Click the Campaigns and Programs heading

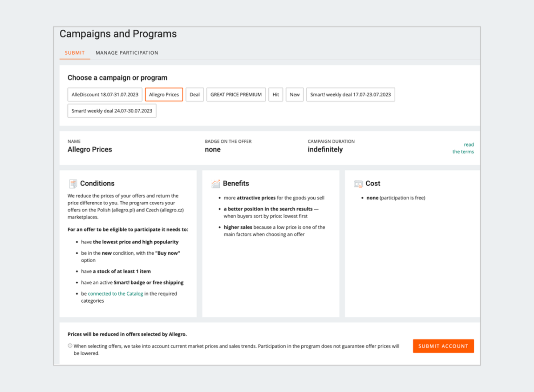[118, 34]
